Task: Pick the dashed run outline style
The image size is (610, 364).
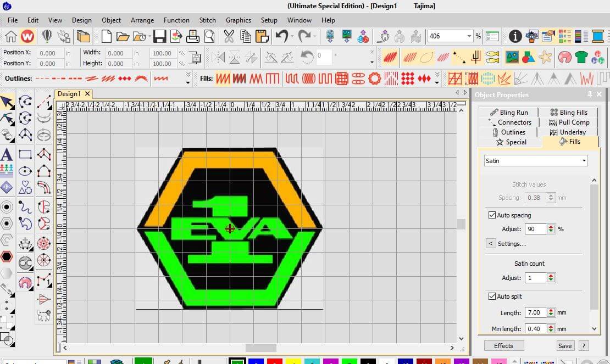Action: (42, 79)
